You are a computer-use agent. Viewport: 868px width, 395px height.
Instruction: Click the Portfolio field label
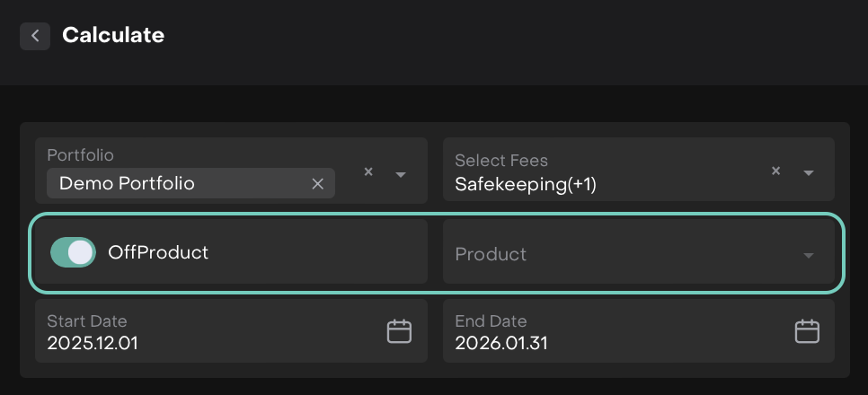pos(80,155)
